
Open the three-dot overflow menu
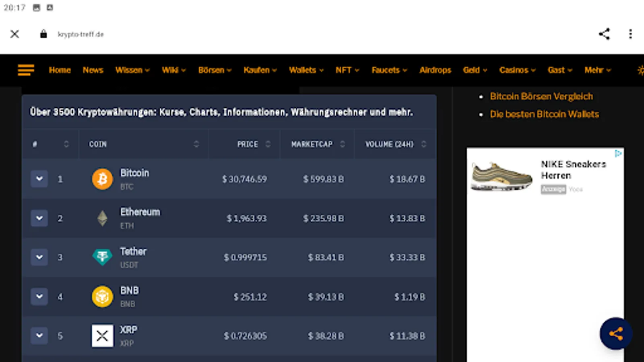coord(630,34)
